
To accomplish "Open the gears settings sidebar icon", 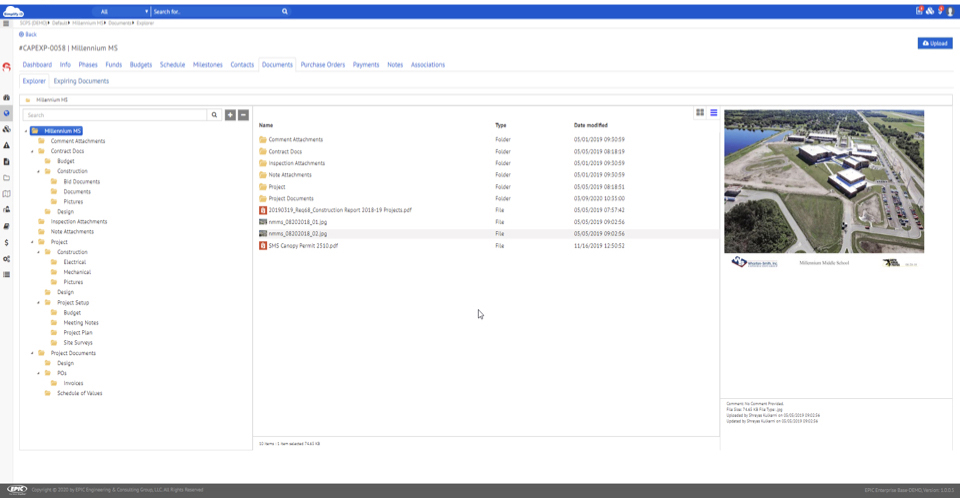I will pyautogui.click(x=7, y=258).
